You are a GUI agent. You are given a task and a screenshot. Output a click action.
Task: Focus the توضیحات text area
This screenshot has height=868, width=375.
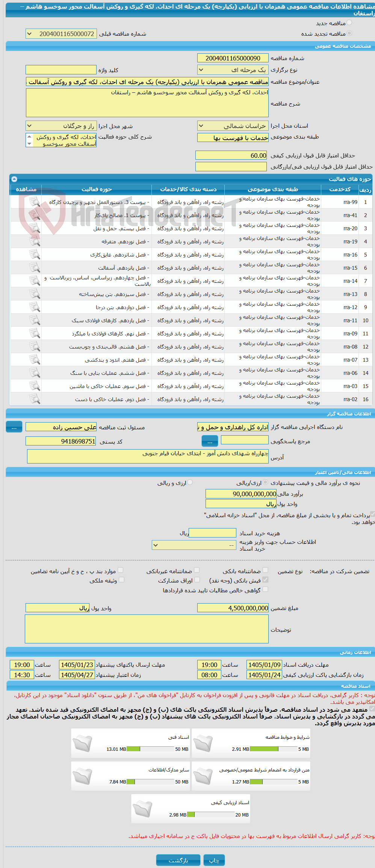point(147,629)
